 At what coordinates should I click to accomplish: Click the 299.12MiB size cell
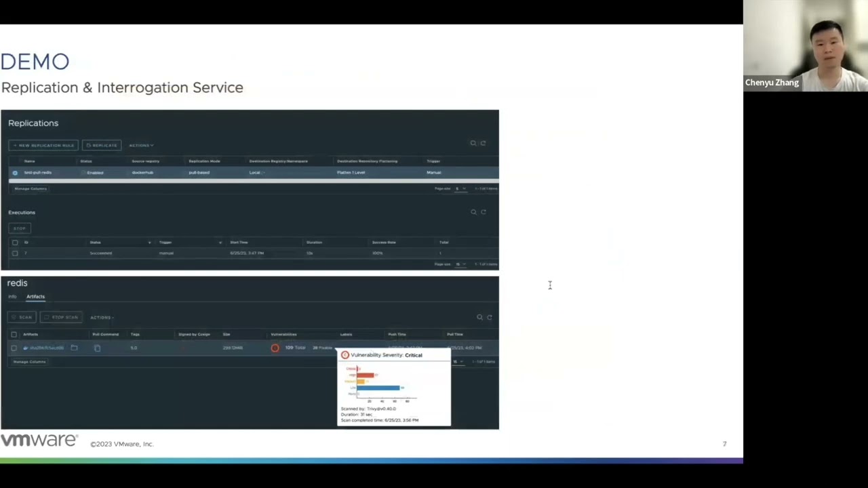pos(233,348)
